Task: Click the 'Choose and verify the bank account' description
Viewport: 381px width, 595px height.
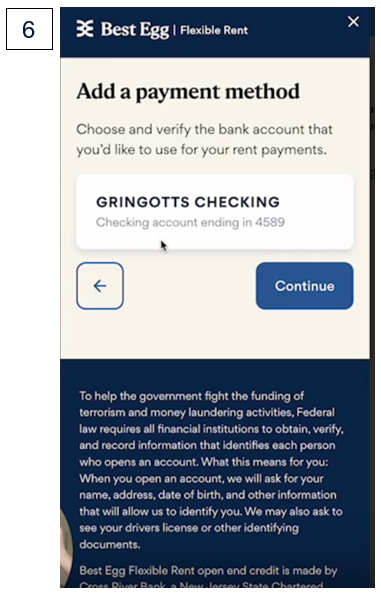Action: (x=204, y=139)
